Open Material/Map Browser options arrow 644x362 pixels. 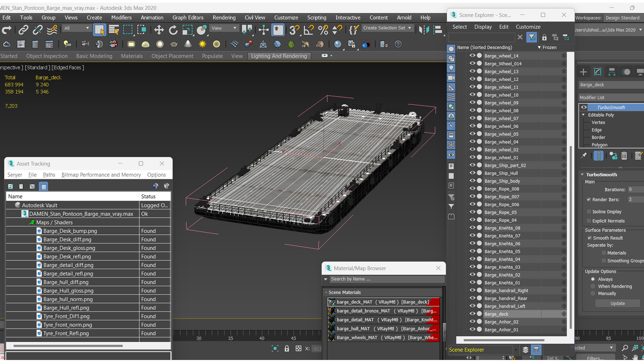point(326,279)
